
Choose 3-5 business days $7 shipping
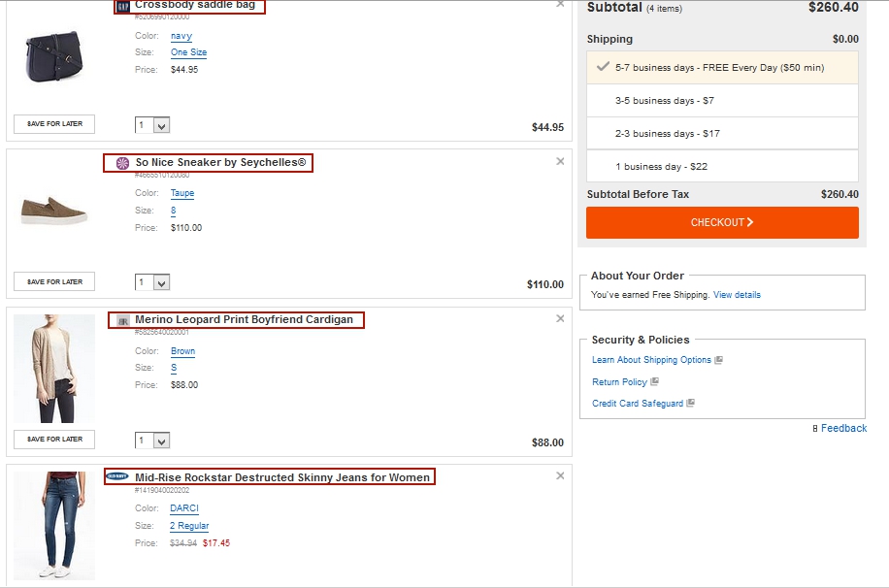(722, 101)
